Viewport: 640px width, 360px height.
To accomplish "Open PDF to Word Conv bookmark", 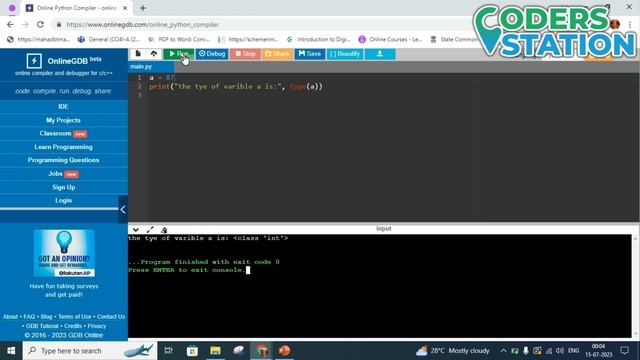I will pos(179,39).
